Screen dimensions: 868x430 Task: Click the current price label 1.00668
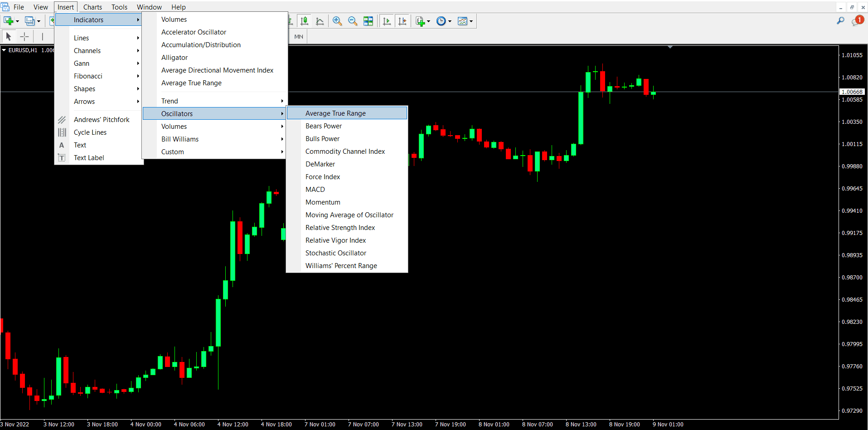point(852,92)
